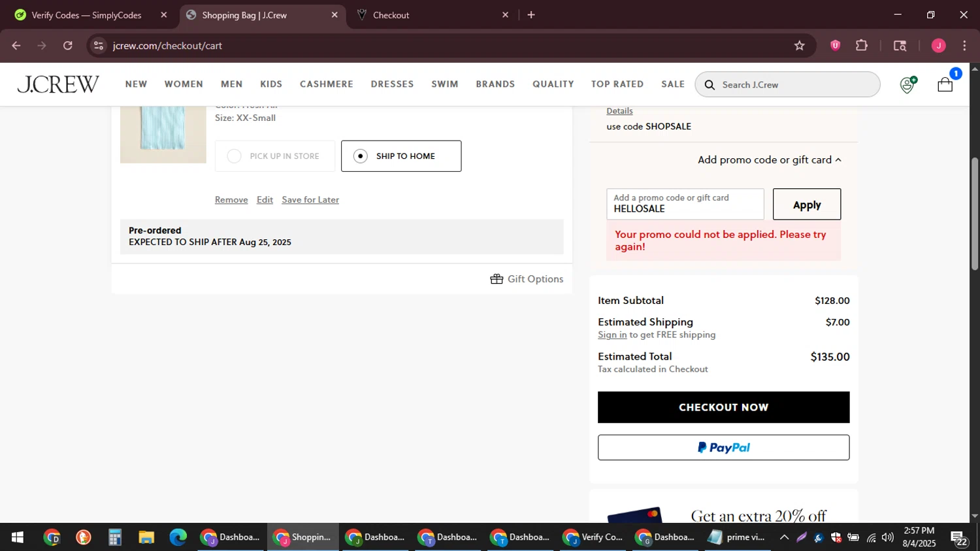Screen dimensions: 980x551
Task: Open File Explorer from the taskbar
Action: [146, 537]
